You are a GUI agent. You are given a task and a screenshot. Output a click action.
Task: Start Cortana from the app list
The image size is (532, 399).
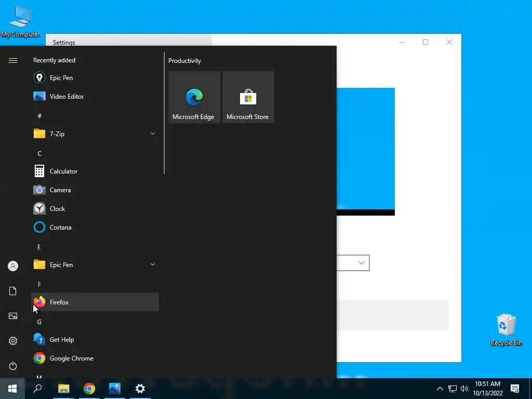[95, 228]
